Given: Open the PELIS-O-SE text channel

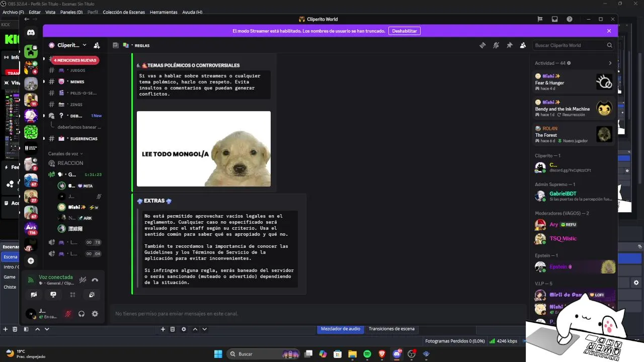Looking at the screenshot, I should pos(74,93).
